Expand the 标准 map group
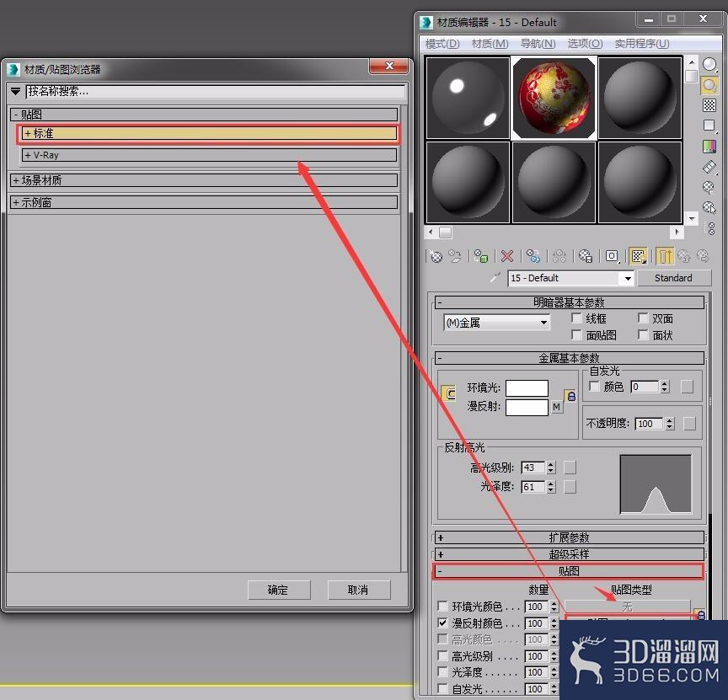This screenshot has height=700, width=728. click(210, 134)
